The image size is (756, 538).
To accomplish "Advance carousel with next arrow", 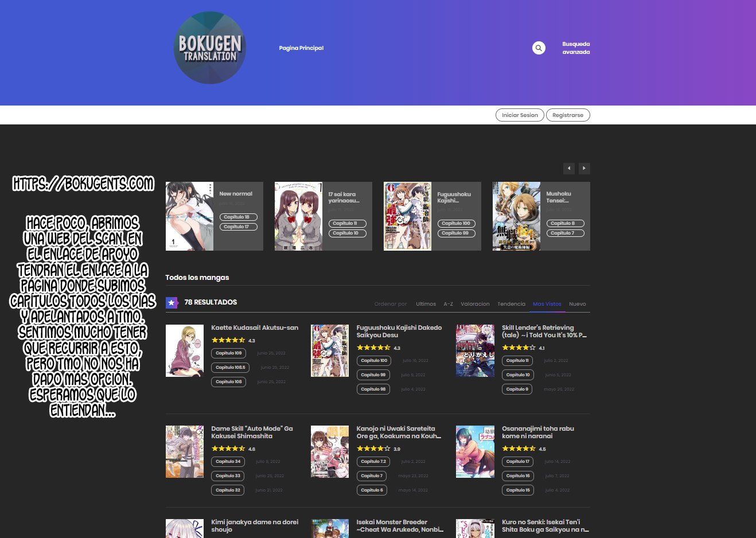I will click(x=584, y=168).
